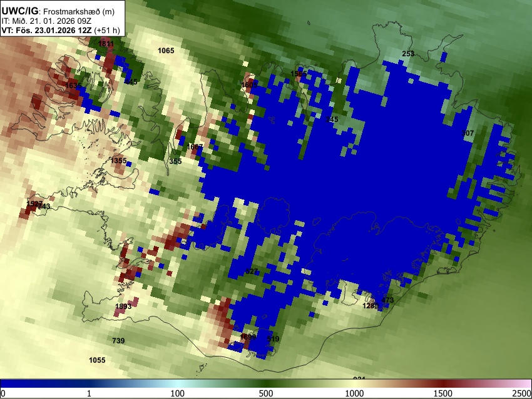The width and height of the screenshot is (532, 399).
Task: Click the color scale label 100
Action: pos(178,393)
